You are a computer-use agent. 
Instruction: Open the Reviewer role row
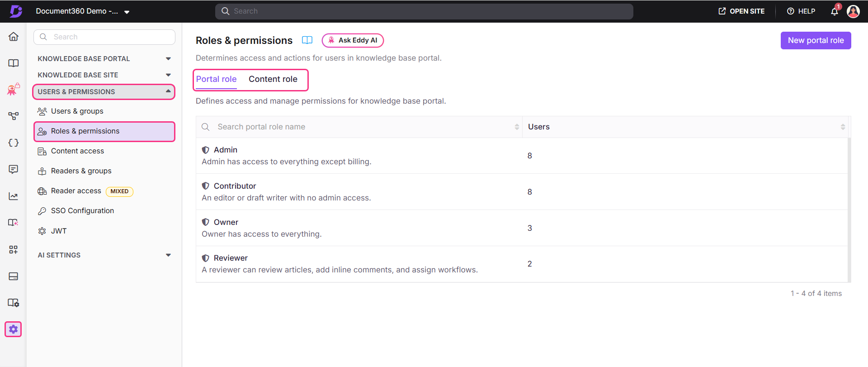pos(522,264)
